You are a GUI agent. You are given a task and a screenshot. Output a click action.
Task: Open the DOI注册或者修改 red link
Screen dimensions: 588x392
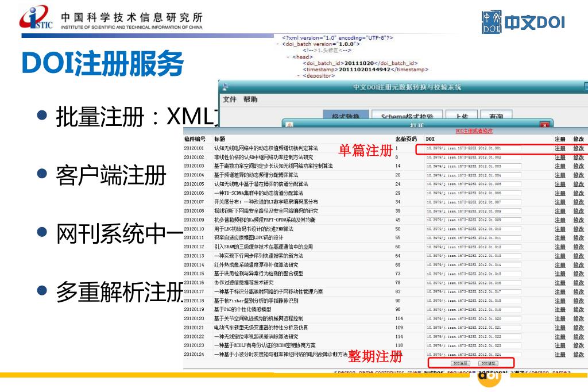[x=474, y=131]
